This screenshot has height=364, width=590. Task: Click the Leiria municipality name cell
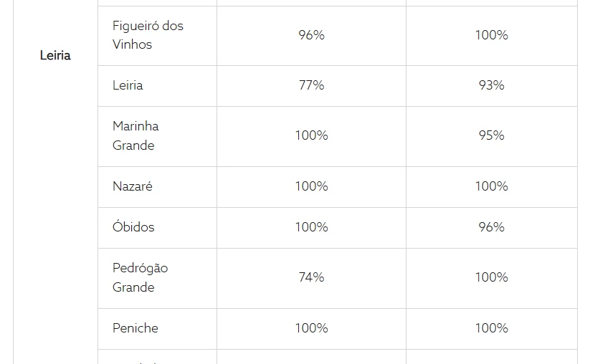[128, 85]
